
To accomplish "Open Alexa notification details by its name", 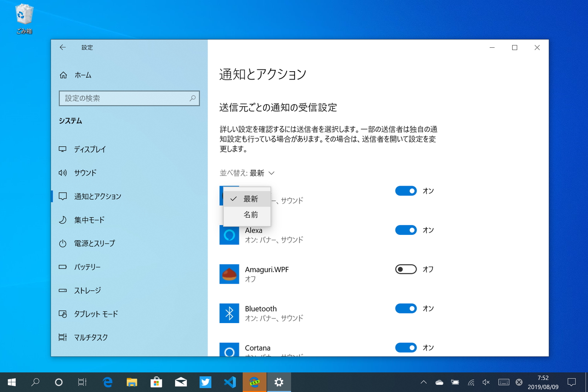I will [254, 230].
